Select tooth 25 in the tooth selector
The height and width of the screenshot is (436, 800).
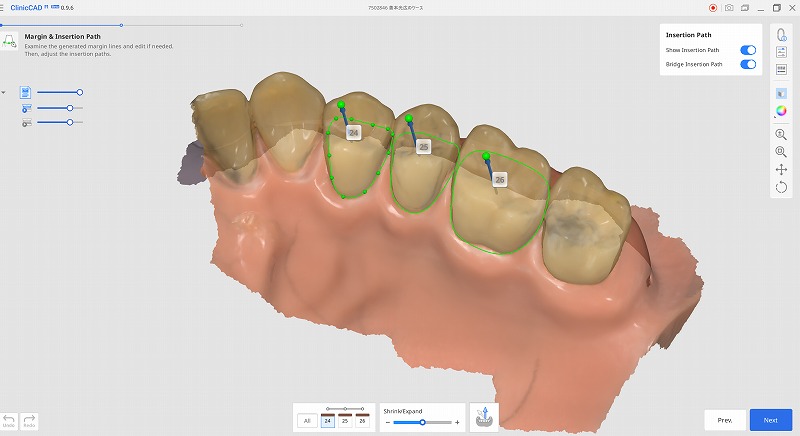(x=345, y=422)
